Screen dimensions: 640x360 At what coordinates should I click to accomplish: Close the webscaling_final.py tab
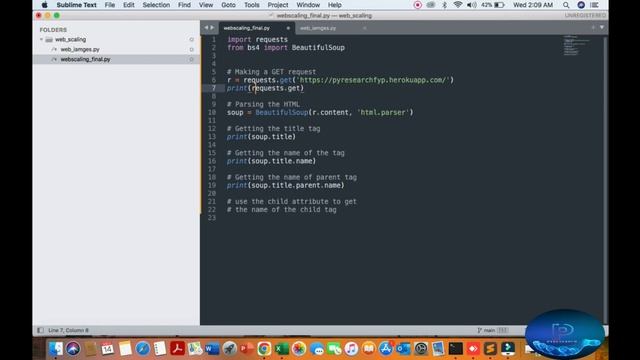click(x=288, y=28)
